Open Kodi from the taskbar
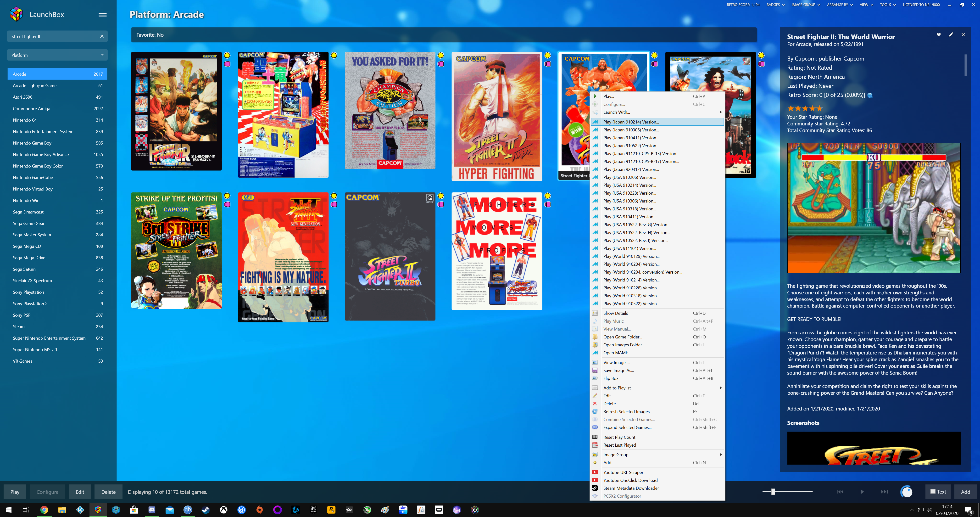 pos(80,510)
